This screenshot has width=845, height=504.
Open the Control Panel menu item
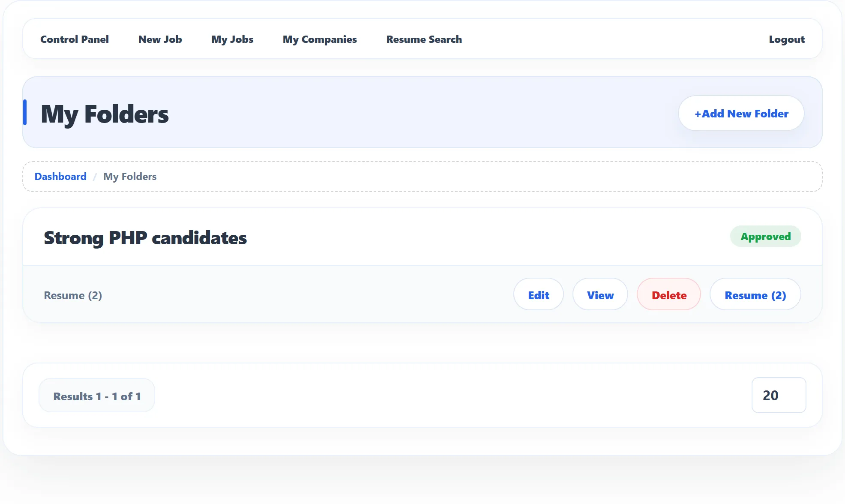point(75,39)
